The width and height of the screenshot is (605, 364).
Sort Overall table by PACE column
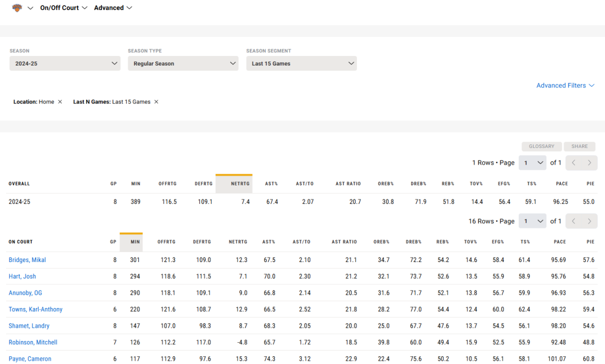[x=562, y=184]
